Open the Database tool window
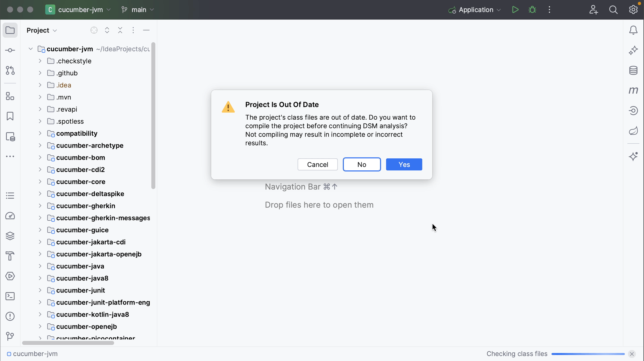 click(634, 70)
